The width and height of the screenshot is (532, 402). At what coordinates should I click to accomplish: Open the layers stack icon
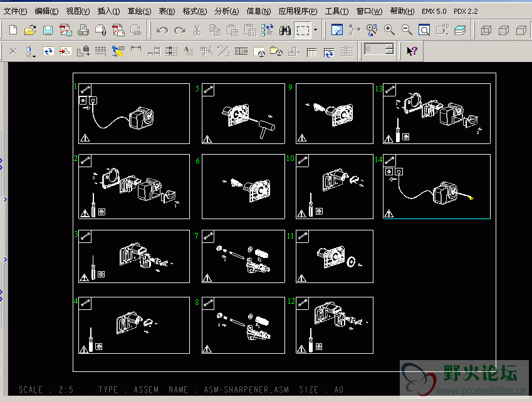click(x=460, y=30)
